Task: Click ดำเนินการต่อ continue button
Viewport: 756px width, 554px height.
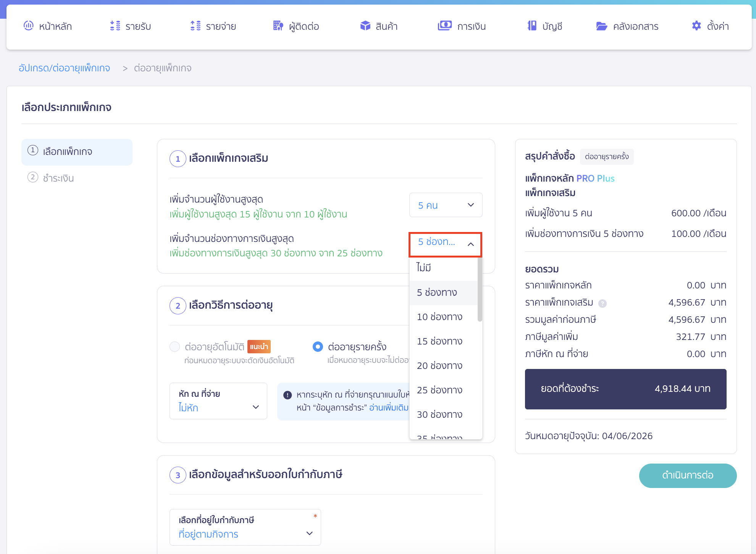Action: click(687, 475)
